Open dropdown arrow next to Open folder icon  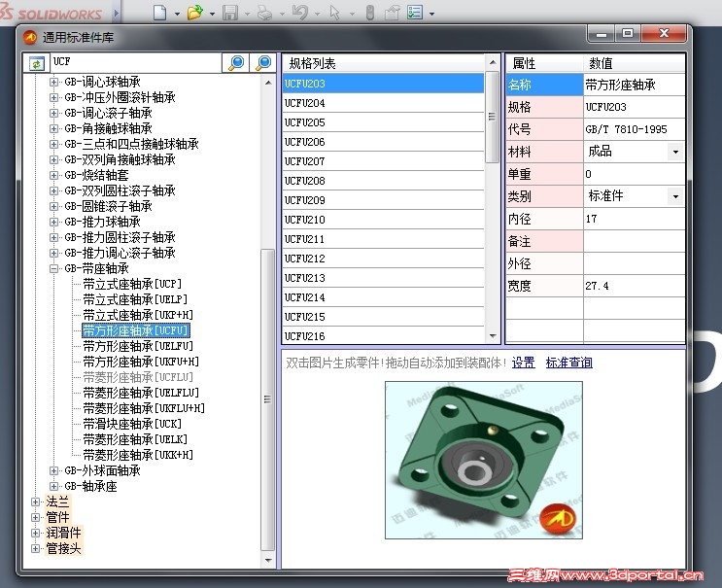tap(212, 14)
